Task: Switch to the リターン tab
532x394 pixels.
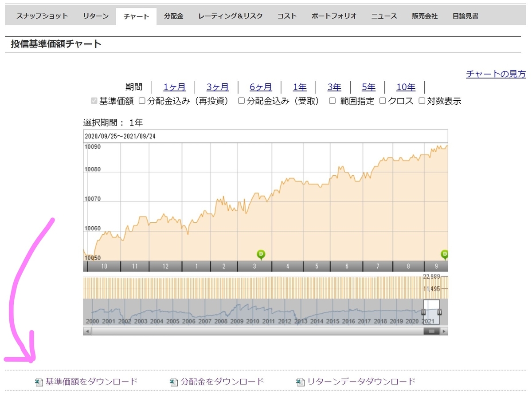Action: pyautogui.click(x=95, y=16)
